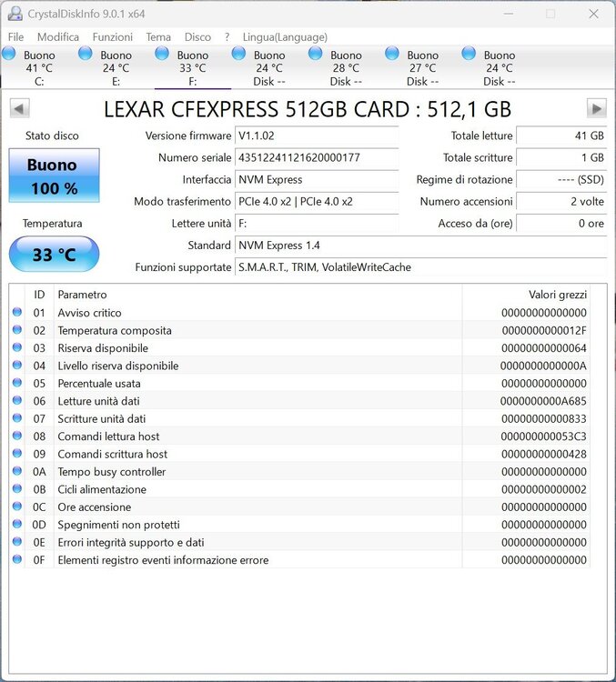The width and height of the screenshot is (616, 682).
Task: Click the Funzioni supportate field
Action: pos(420,267)
